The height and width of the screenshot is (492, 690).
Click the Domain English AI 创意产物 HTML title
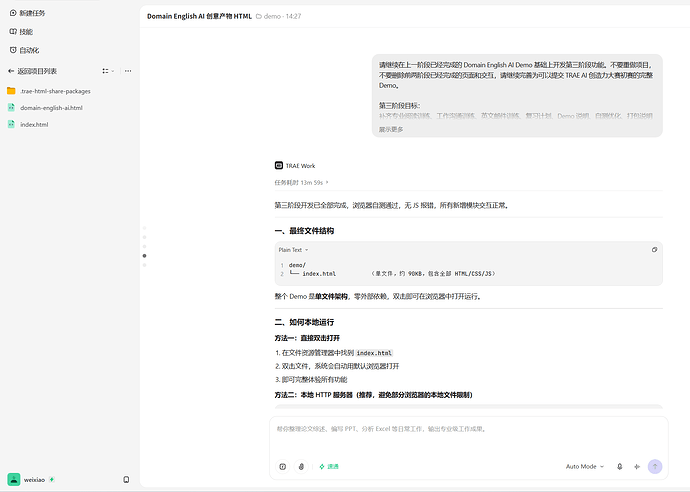coord(199,16)
